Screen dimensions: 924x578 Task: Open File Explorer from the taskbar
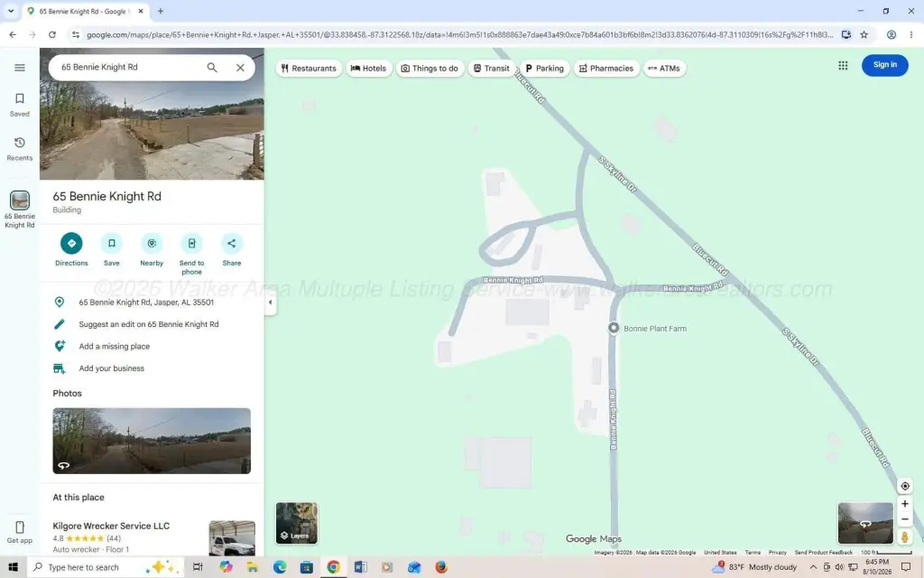(253, 567)
